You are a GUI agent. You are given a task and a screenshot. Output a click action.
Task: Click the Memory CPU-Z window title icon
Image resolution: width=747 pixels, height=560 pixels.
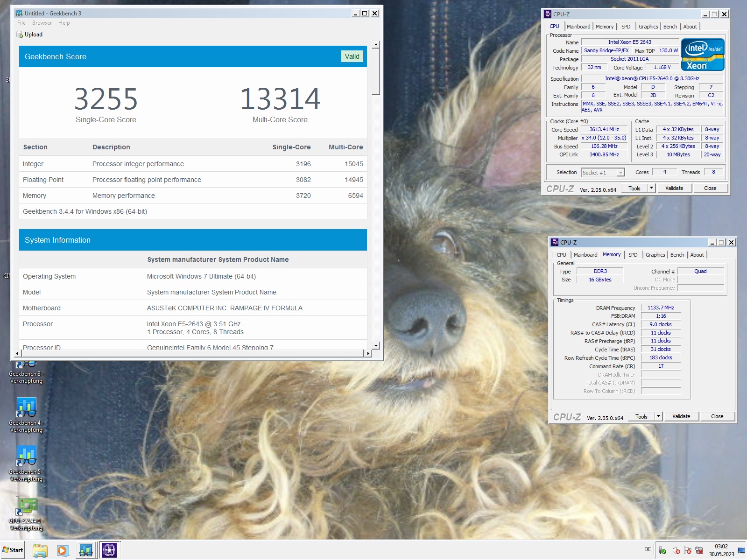[x=555, y=242]
